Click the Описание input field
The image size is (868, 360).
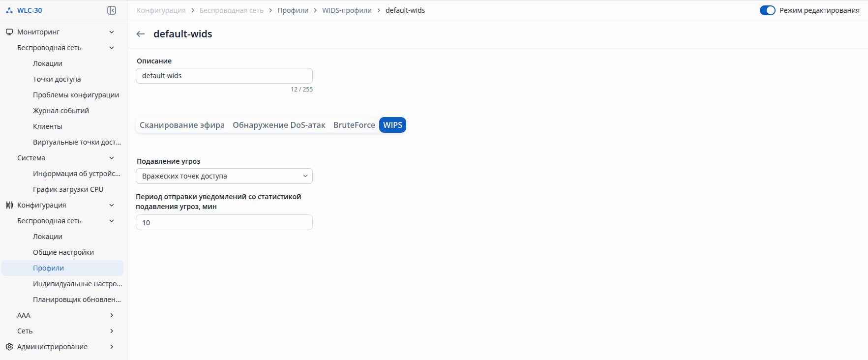pos(224,76)
